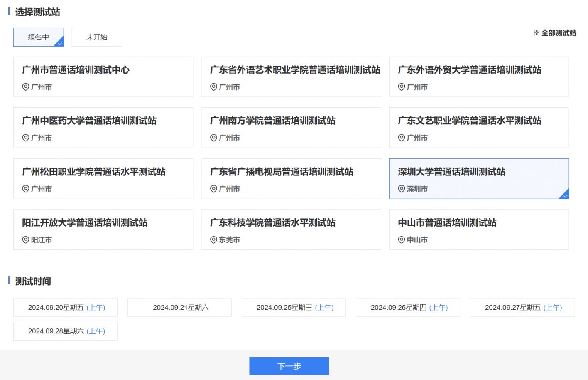Click 东莞市 city label
588x380 pixels.
point(229,240)
